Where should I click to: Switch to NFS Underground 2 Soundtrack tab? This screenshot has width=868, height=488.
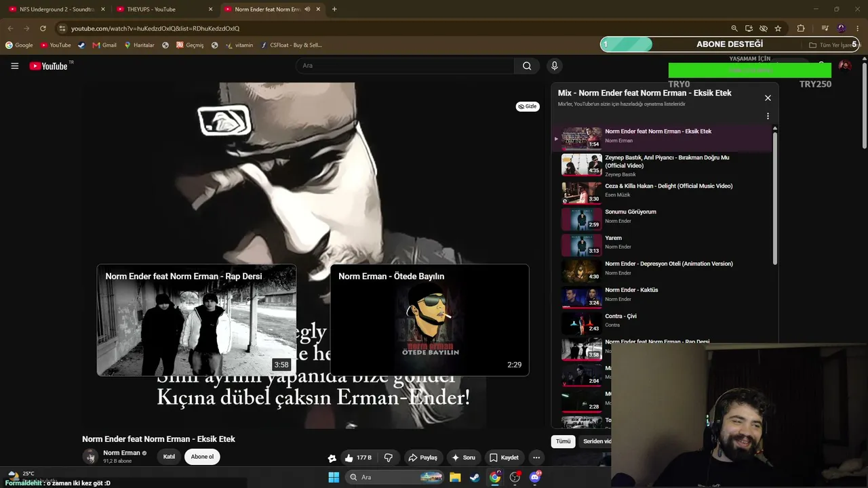(x=57, y=9)
